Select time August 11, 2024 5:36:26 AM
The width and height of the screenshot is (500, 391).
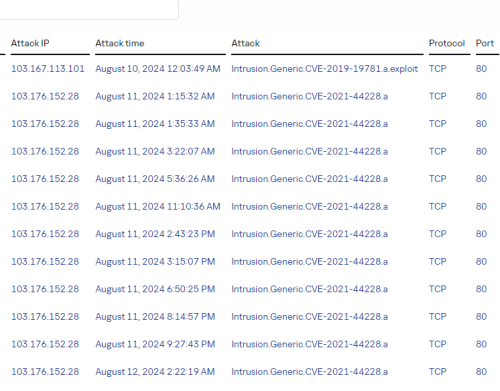click(x=155, y=179)
